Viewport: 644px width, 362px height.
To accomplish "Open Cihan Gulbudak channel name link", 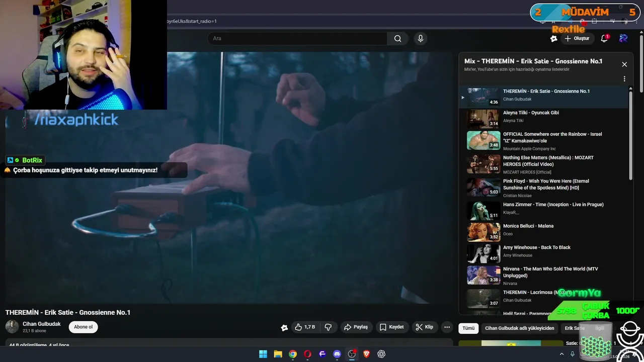I will click(42, 324).
